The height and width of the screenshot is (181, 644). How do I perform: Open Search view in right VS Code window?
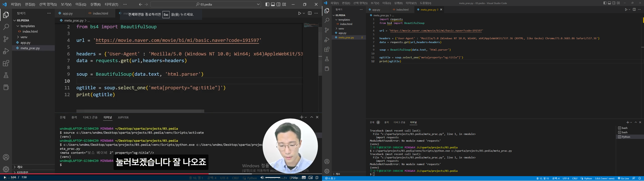click(x=327, y=20)
